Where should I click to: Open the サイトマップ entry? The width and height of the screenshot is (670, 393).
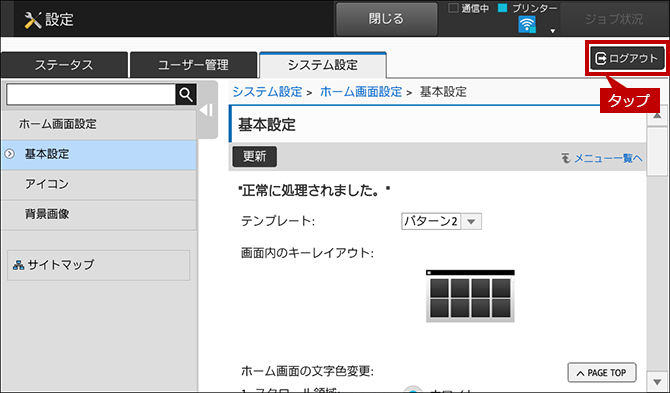tap(99, 265)
